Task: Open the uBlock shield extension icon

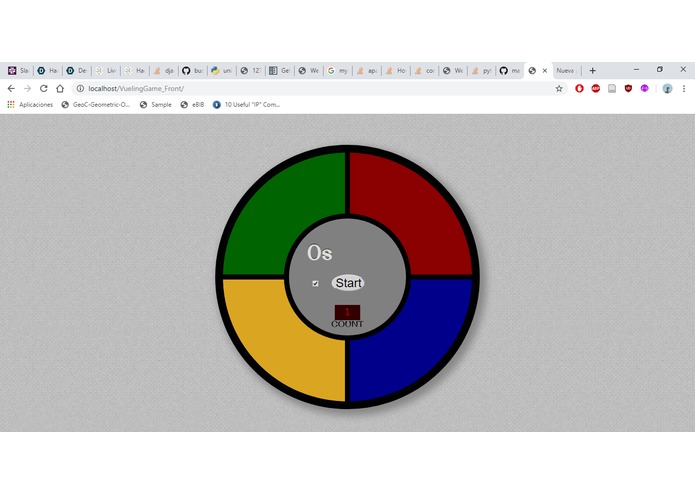Action: point(628,89)
